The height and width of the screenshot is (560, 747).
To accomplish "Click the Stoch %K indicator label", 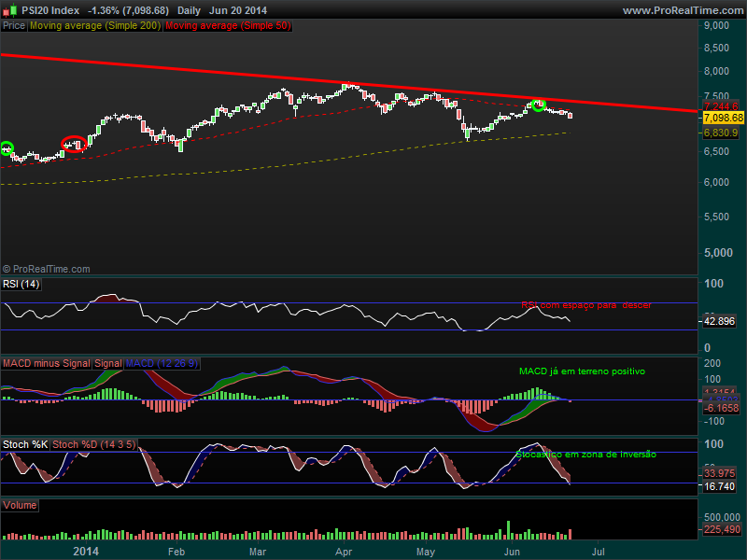I will coord(25,445).
